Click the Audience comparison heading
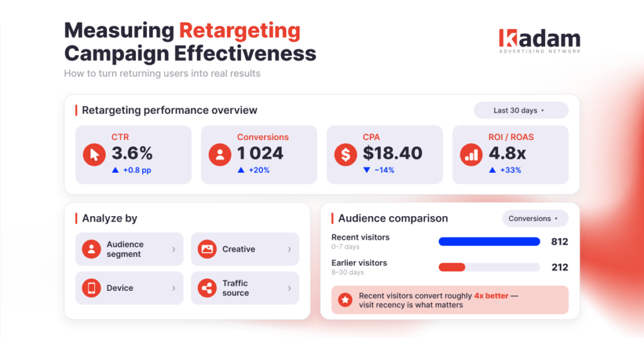The width and height of the screenshot is (644, 338). point(393,219)
